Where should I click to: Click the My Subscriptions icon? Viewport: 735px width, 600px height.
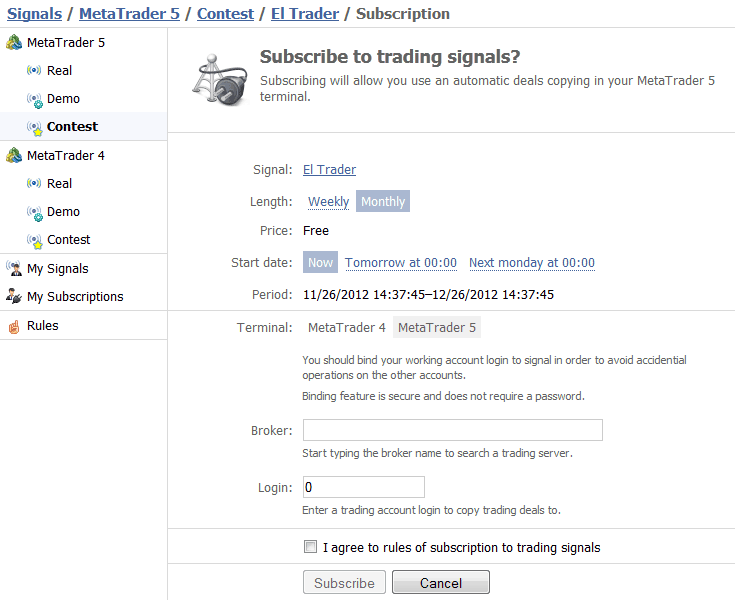pyautogui.click(x=14, y=296)
